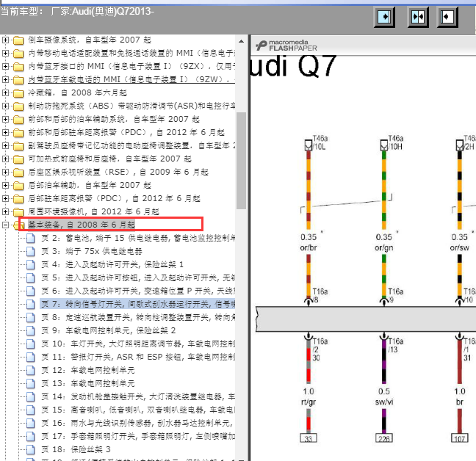Screen dimensions: 476x461
Task: Expand 可加热式前座椅和后座椅 folder
Action: 5,159
